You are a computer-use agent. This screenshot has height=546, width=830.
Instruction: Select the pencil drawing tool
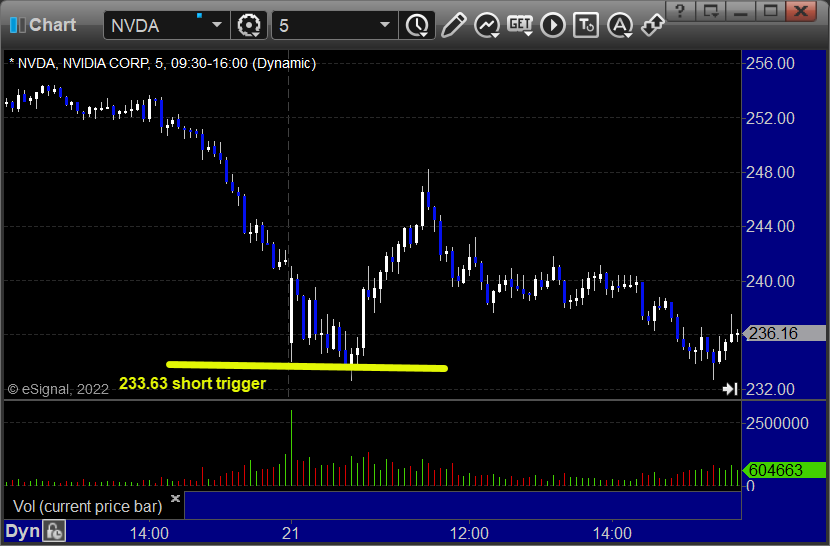pyautogui.click(x=454, y=25)
